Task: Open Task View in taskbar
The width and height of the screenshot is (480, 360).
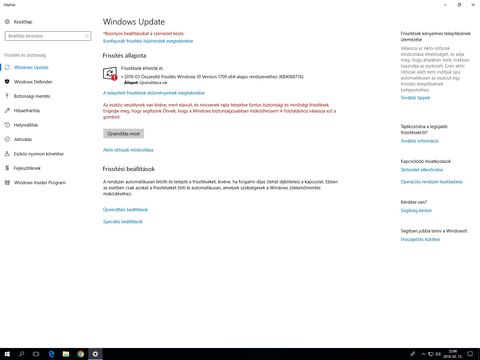Action: point(36,354)
